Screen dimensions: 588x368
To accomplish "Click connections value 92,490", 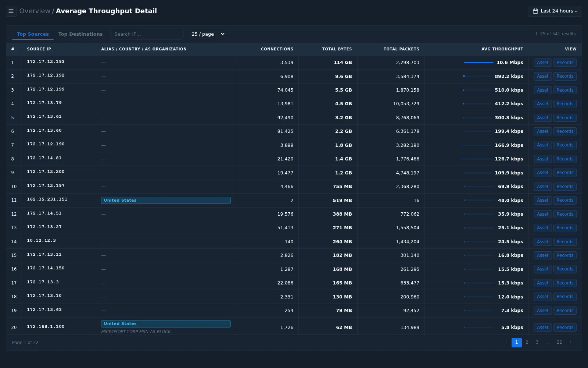I will point(285,118).
